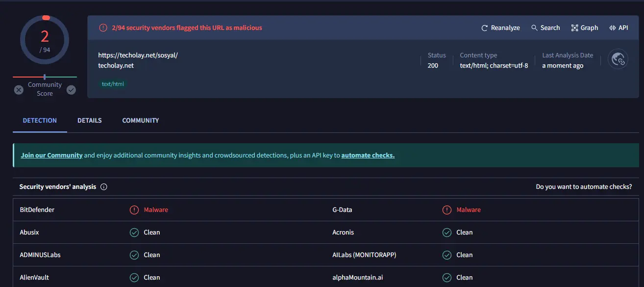Click the Acronis vendor name
Viewport: 644px width, 287px height.
[343, 233]
